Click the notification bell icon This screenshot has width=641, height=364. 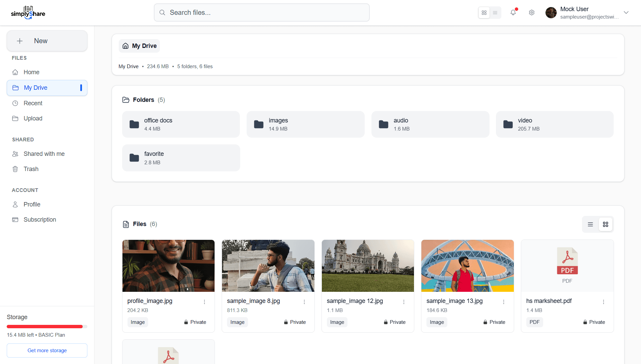(513, 12)
